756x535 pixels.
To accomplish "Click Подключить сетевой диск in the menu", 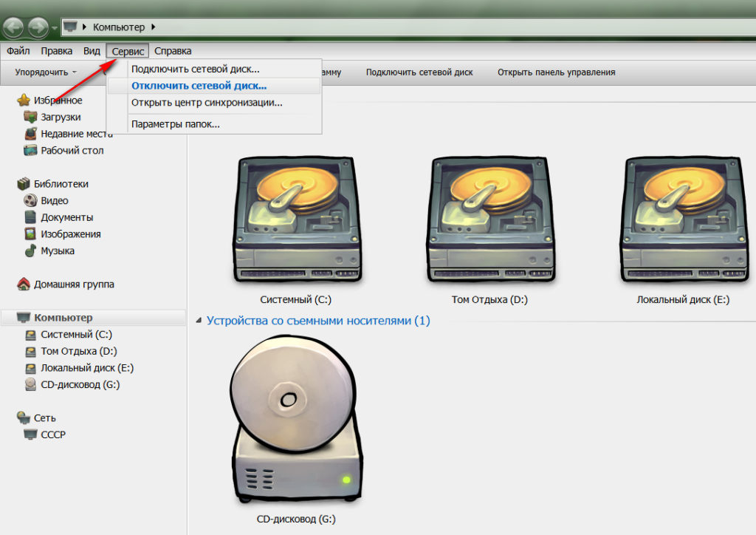I will (x=195, y=69).
